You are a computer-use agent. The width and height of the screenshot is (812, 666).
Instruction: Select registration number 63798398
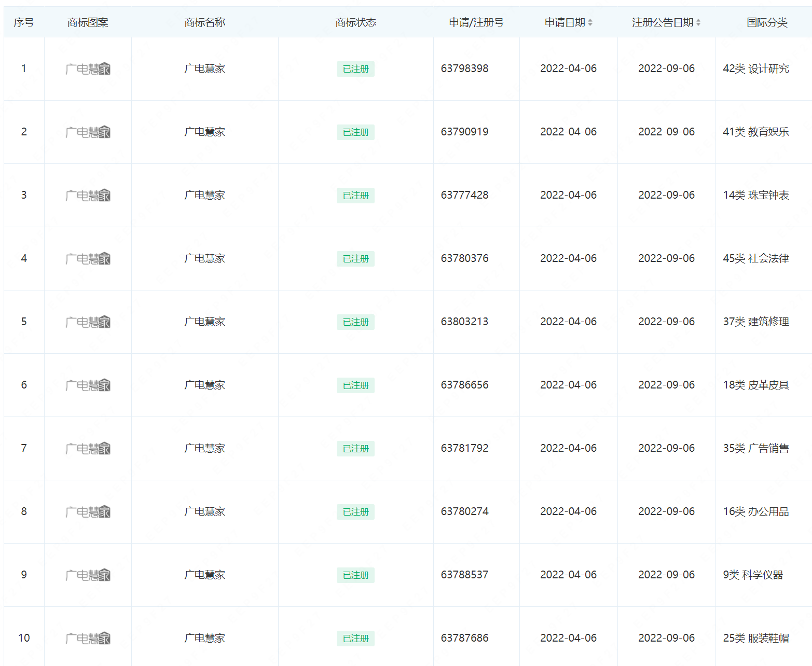(464, 68)
